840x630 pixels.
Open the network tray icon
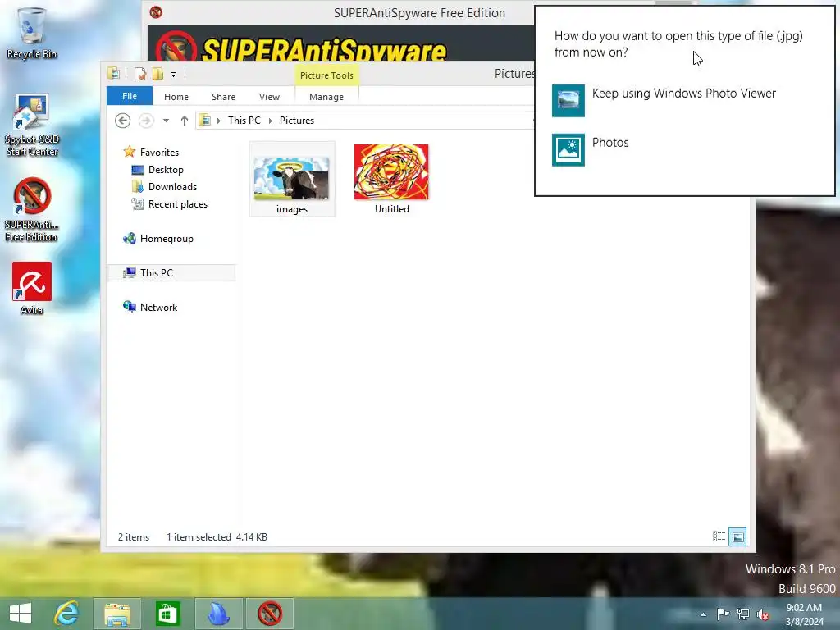pos(743,614)
